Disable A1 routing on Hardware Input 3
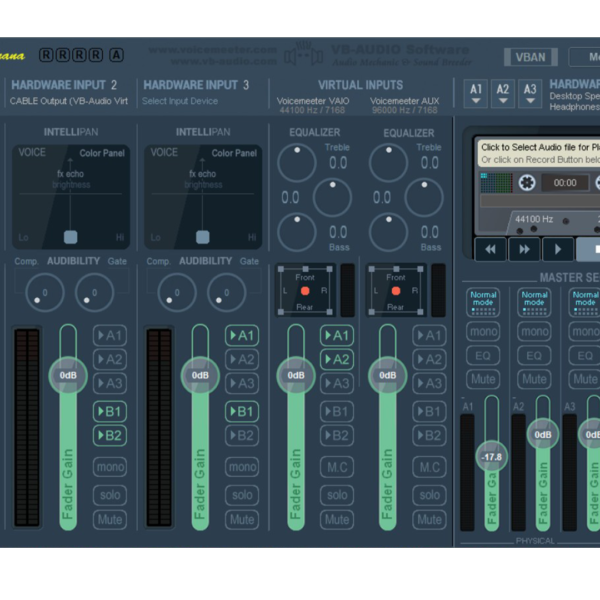 (x=242, y=336)
